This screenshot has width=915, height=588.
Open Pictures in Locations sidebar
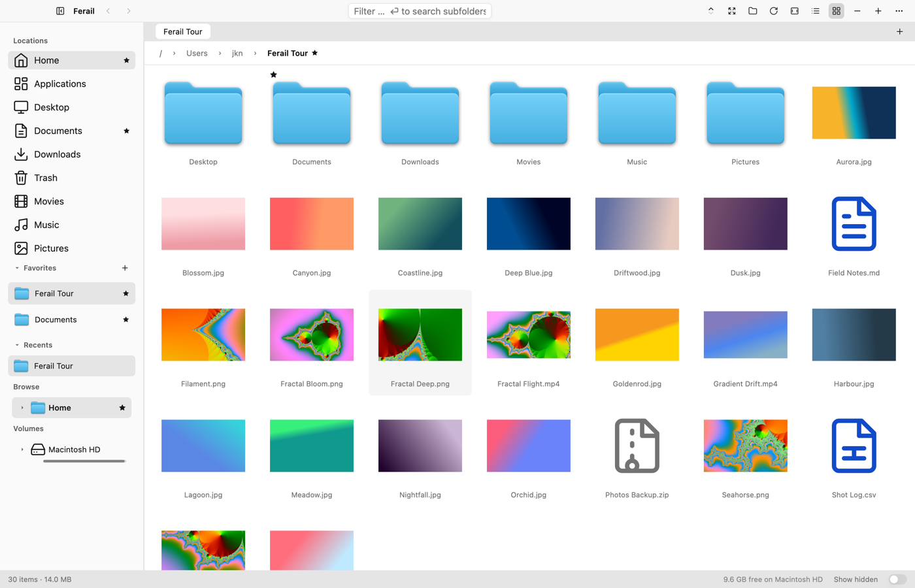(72, 248)
